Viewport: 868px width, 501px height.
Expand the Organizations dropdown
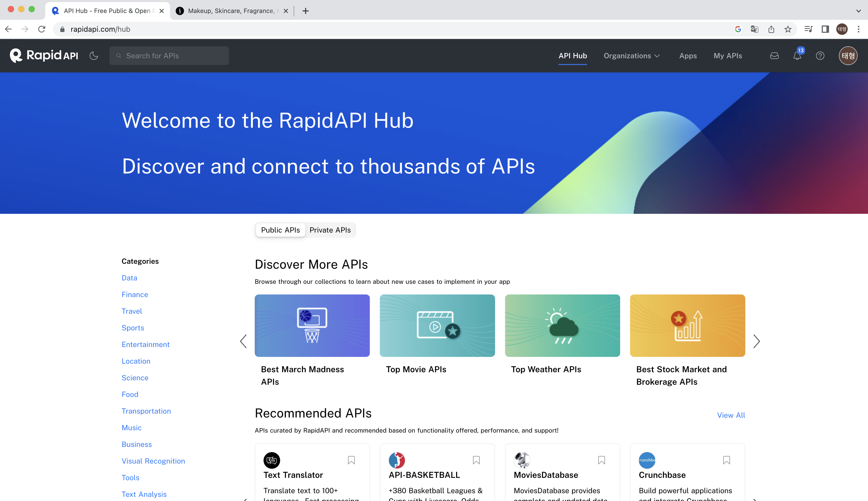click(632, 56)
